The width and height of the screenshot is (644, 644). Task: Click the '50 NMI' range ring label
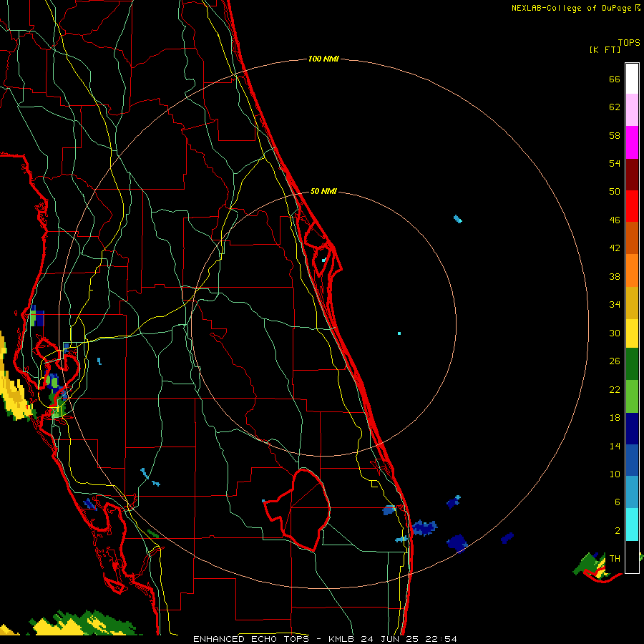tap(323, 191)
